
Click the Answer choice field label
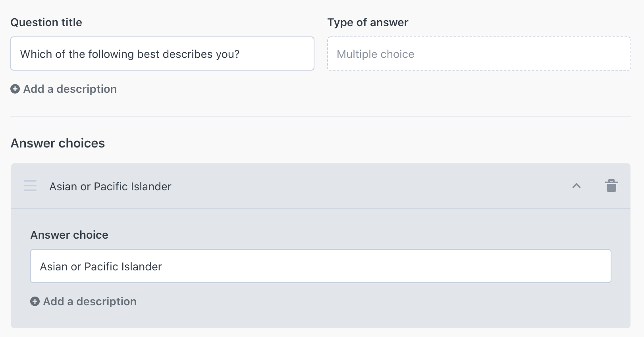pos(69,235)
